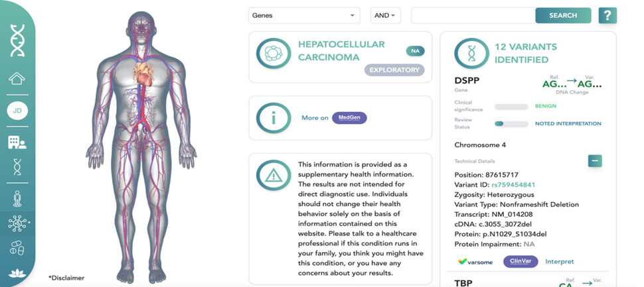Collapse the Technical Details section
Screen dimensions: 644x287
coord(595,160)
